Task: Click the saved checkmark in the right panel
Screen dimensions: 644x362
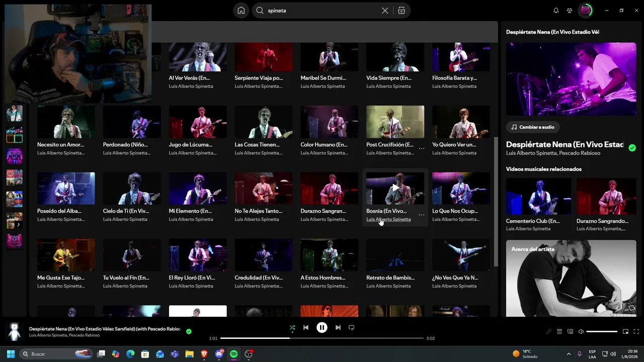Action: pos(632,148)
